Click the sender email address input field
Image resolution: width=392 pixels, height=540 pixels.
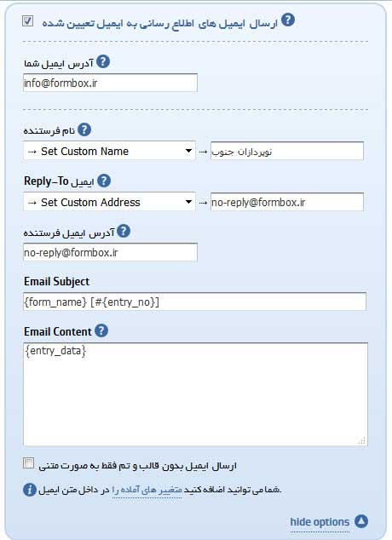pyautogui.click(x=110, y=252)
